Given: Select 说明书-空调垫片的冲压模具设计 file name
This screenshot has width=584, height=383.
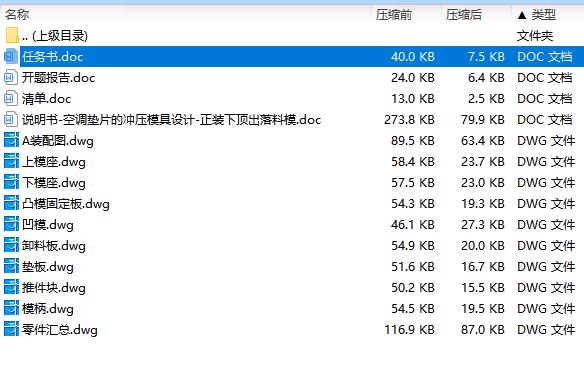Looking at the screenshot, I should tap(171, 120).
